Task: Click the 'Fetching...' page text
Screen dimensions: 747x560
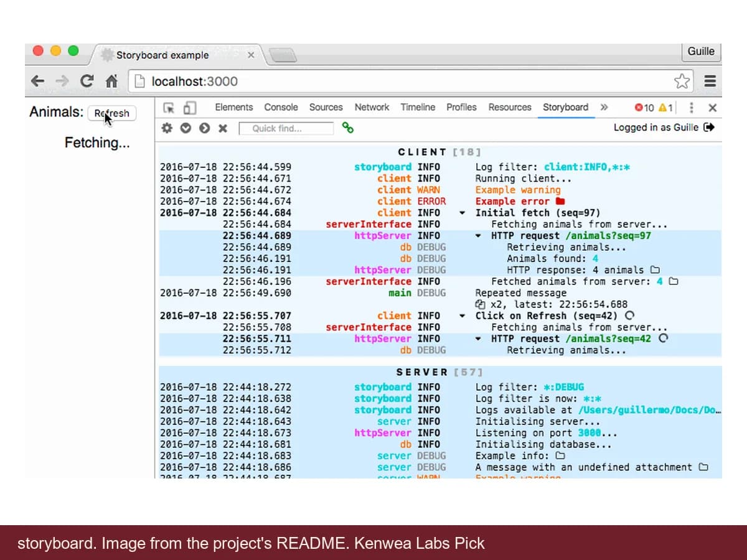Action: click(97, 143)
